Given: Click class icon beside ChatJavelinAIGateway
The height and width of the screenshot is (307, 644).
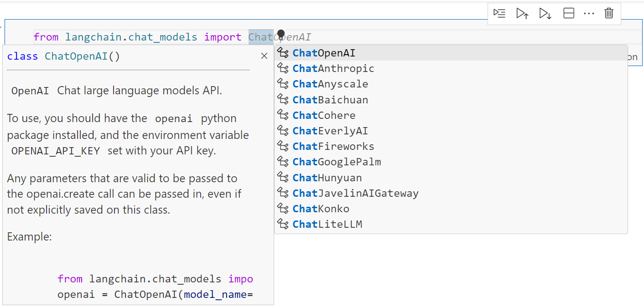Looking at the screenshot, I should click(283, 193).
